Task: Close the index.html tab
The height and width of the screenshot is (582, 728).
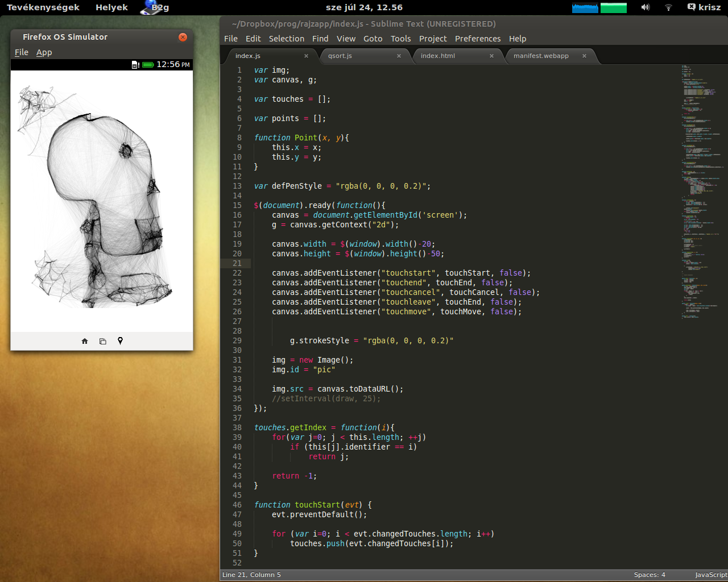Action: click(491, 56)
